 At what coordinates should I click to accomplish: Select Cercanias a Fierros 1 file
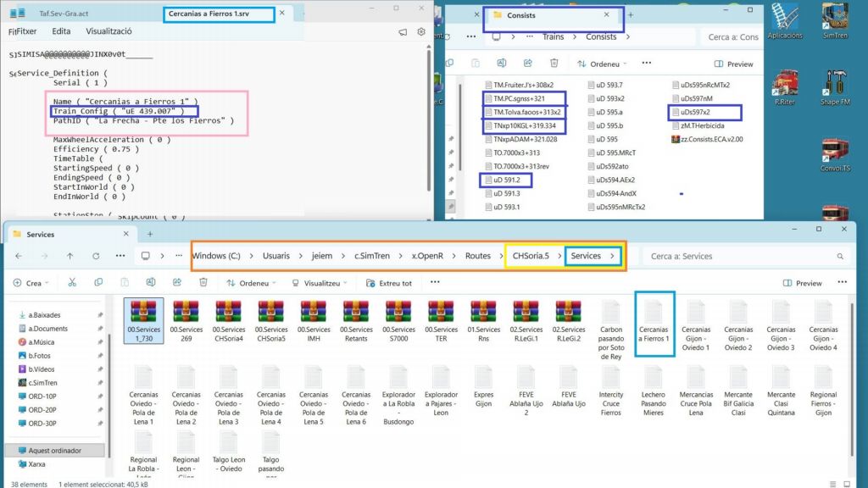pyautogui.click(x=654, y=323)
